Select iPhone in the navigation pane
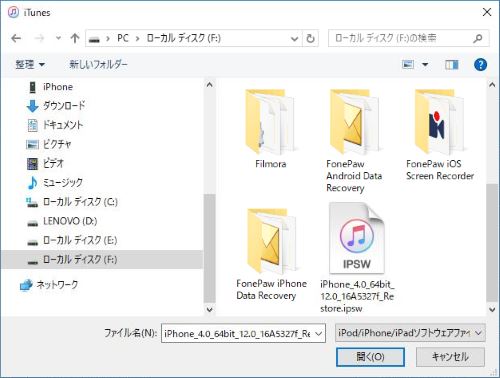This screenshot has height=378, width=500. coord(58,87)
